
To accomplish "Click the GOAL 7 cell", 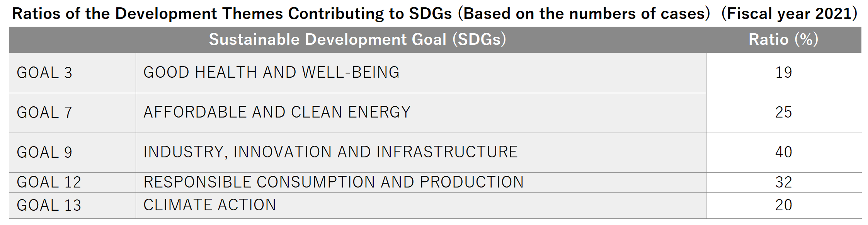I will (x=72, y=112).
